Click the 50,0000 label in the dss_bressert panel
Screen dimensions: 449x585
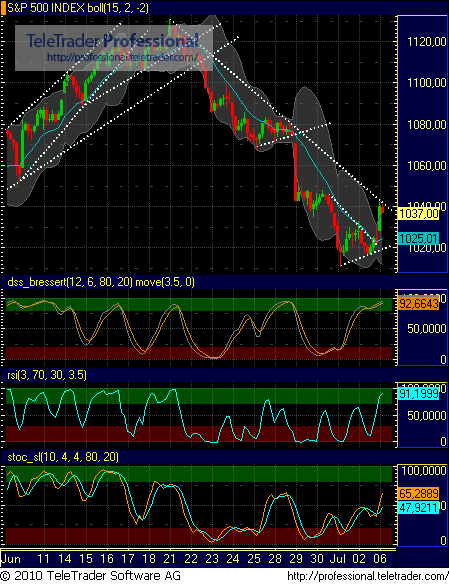tap(427, 329)
